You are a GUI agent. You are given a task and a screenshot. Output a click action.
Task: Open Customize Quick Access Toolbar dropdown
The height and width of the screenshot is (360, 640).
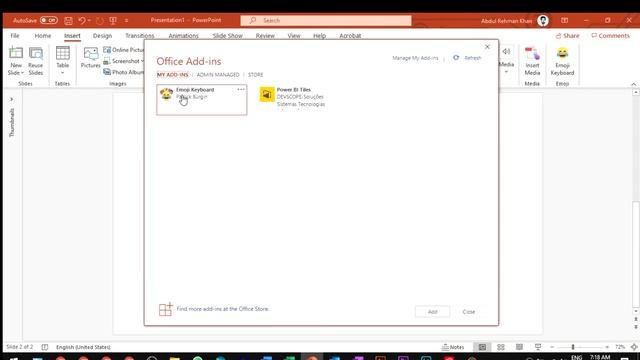[x=126, y=20]
